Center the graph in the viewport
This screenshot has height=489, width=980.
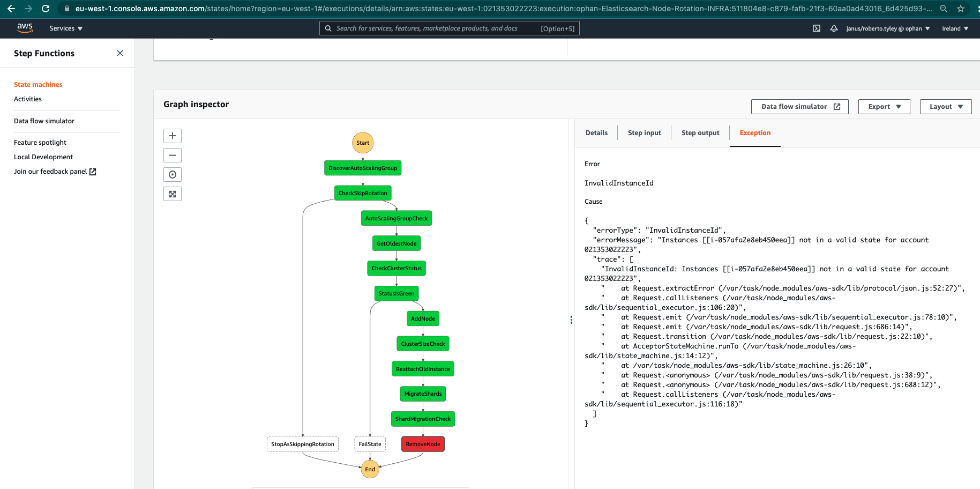click(x=172, y=174)
